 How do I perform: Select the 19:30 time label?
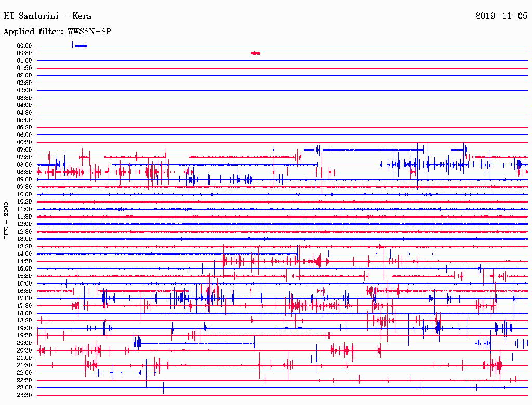coord(24,336)
